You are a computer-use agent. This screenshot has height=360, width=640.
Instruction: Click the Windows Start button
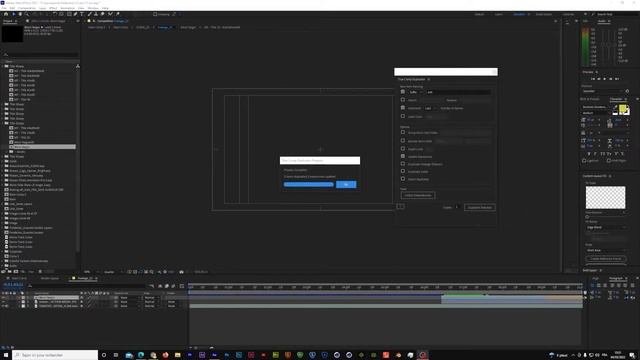coord(6,355)
